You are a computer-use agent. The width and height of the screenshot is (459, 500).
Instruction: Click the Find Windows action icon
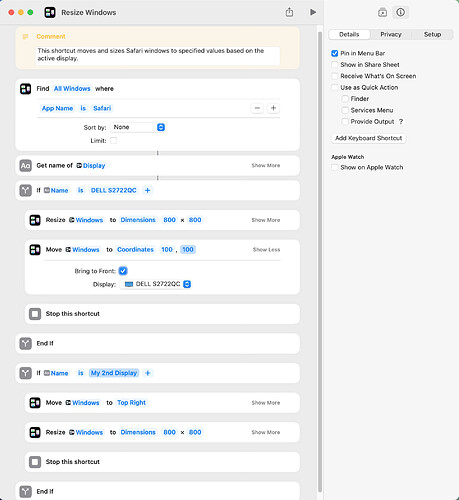pyautogui.click(x=26, y=89)
